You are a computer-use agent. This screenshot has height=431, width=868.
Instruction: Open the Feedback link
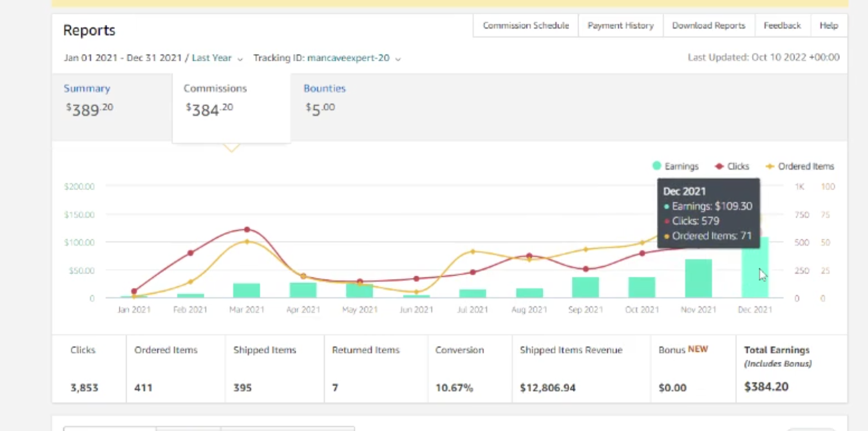point(782,25)
